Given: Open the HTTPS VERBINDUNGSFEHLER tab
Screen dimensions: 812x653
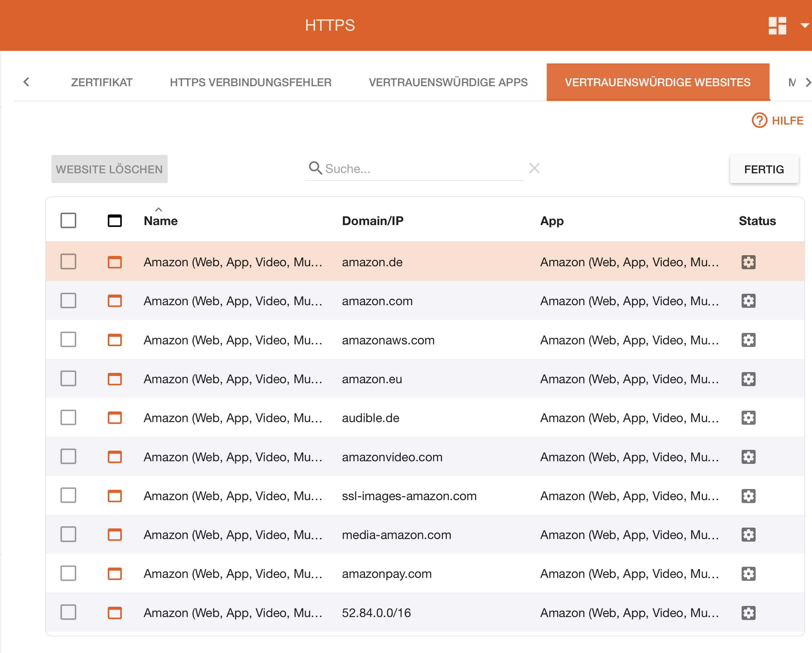Looking at the screenshot, I should tap(250, 82).
